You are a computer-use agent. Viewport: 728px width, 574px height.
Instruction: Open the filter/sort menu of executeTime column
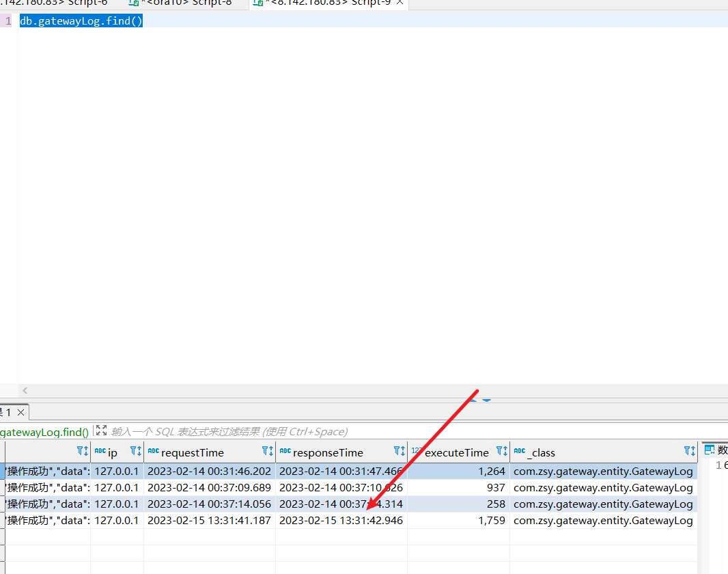pyautogui.click(x=502, y=451)
